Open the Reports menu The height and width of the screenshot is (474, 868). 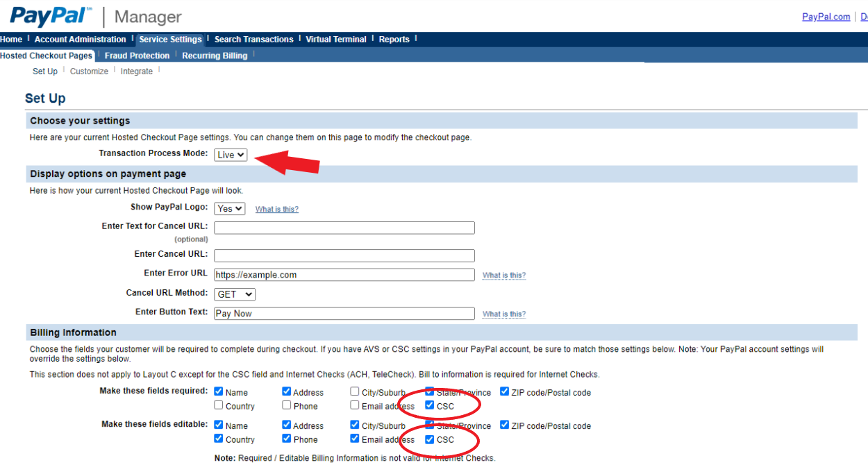click(x=394, y=40)
